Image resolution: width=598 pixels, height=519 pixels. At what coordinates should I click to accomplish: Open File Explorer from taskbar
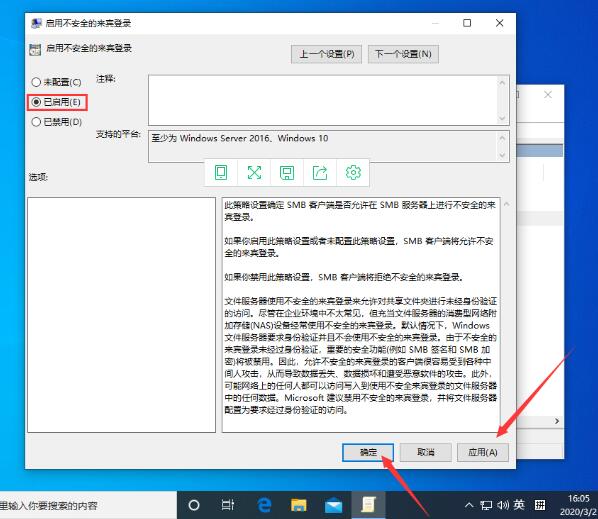click(299, 505)
